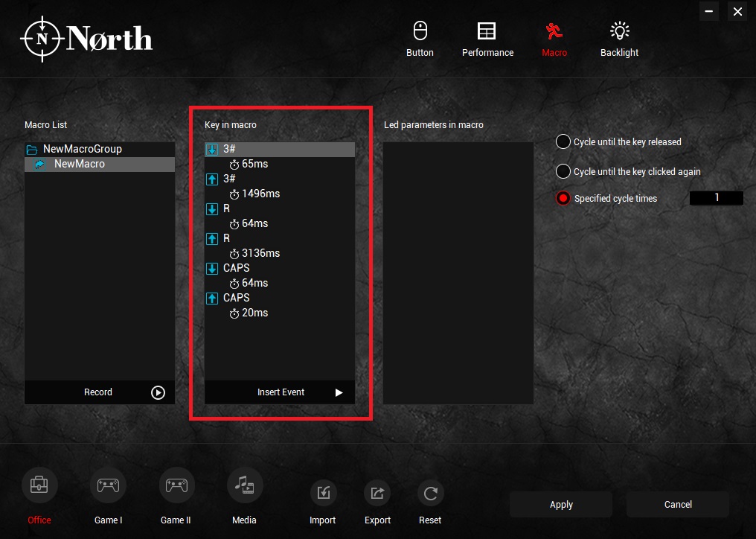The image size is (756, 539).
Task: Open the Macro tab
Action: [x=554, y=39]
